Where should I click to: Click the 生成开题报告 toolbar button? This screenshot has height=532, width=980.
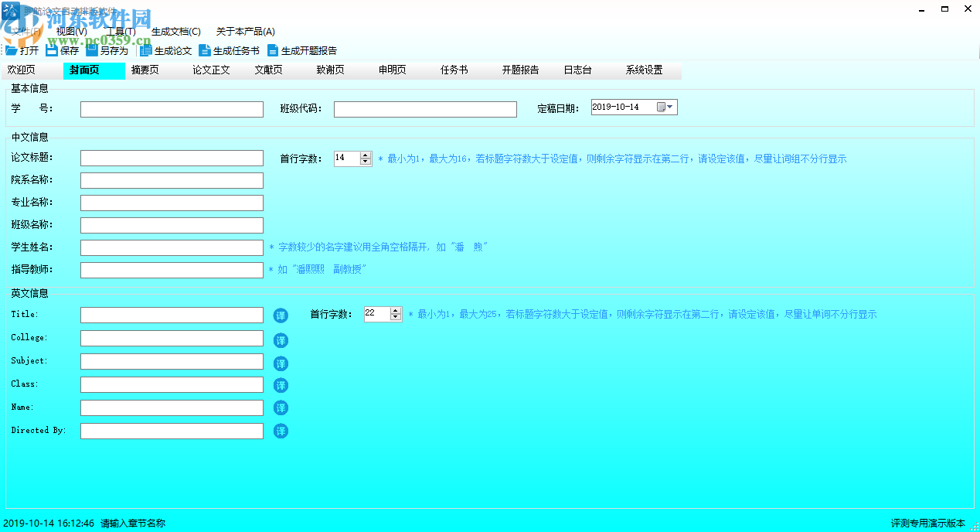click(302, 51)
